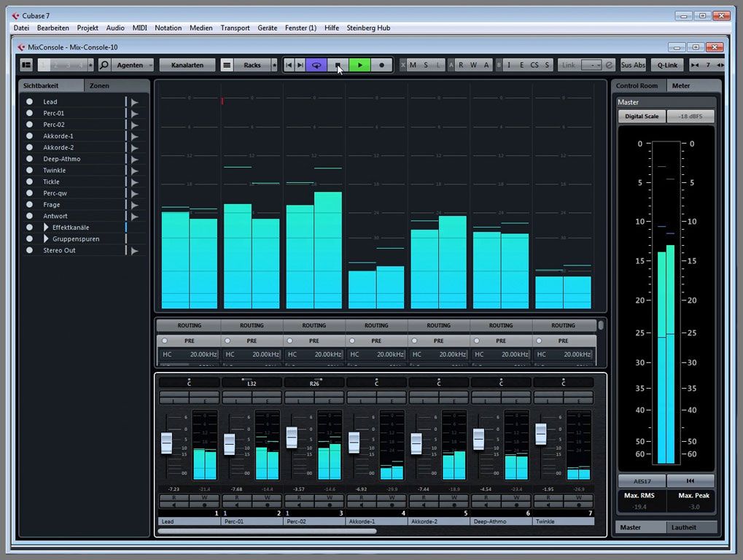
Task: Expand the Effektkanäle folder
Action: [46, 227]
